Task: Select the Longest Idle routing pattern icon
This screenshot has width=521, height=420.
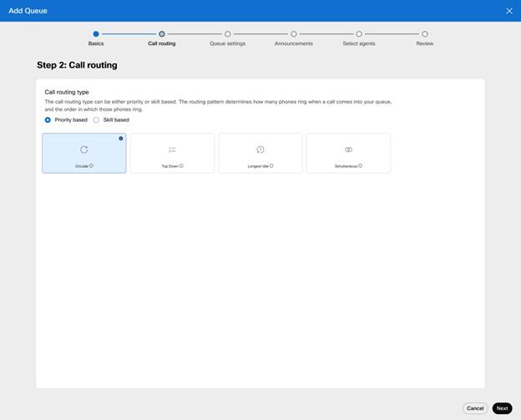Action: [260, 149]
